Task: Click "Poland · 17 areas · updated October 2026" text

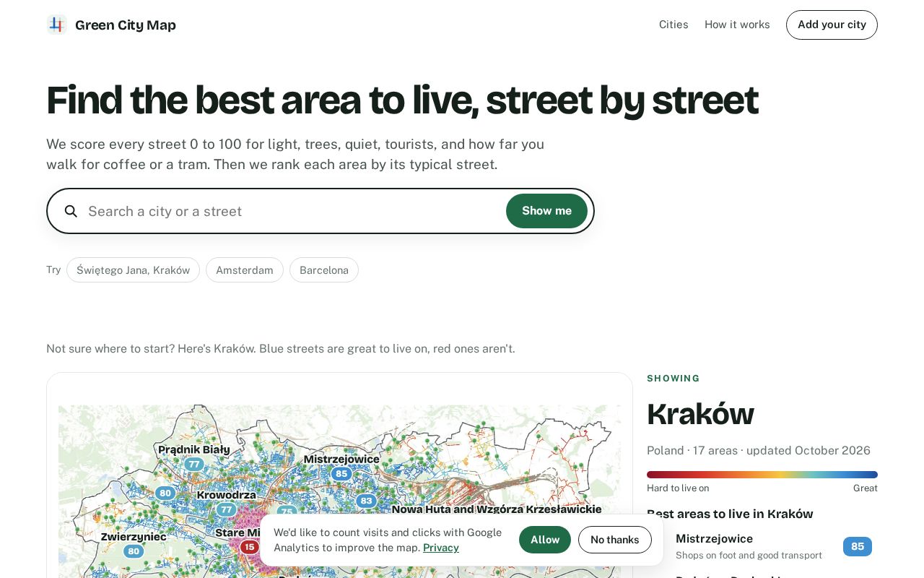Action: [759, 451]
